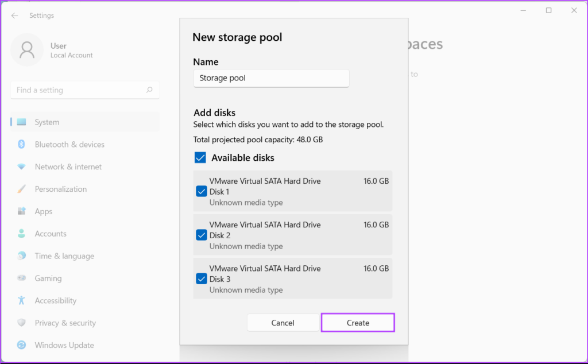Screen dimensions: 588x364
Task: Open Windows Update in the sidebar
Action: tap(64, 346)
